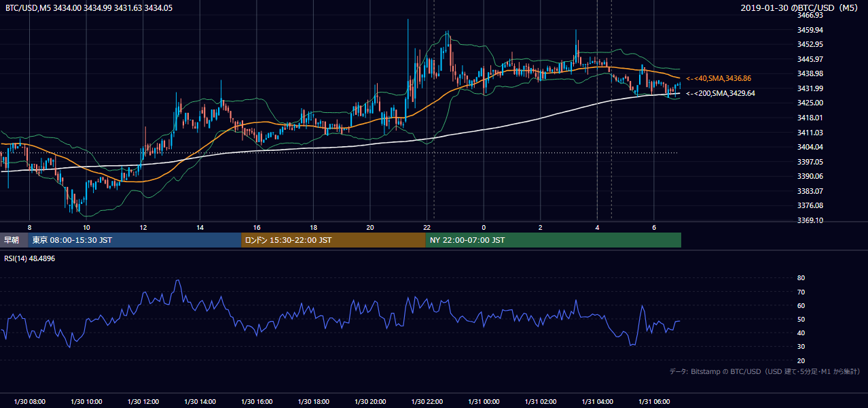
Task: Click the 早朝 session bar
Action: tap(14, 240)
